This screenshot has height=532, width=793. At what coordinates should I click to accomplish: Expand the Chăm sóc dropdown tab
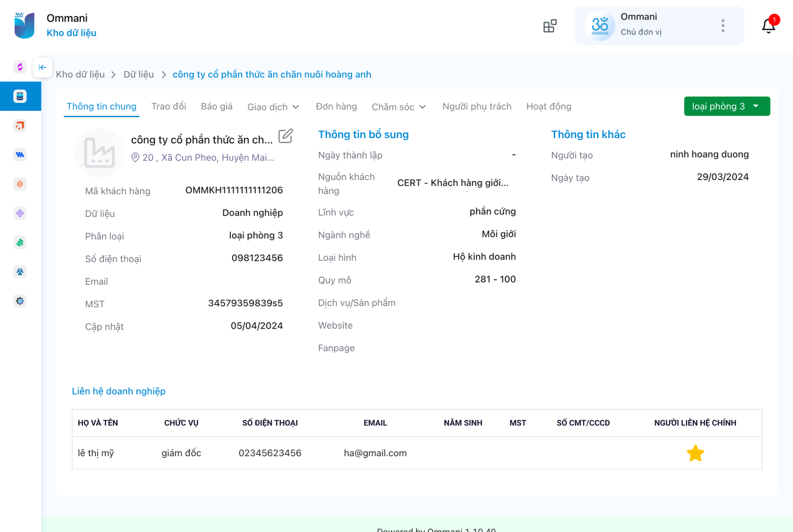coord(398,107)
